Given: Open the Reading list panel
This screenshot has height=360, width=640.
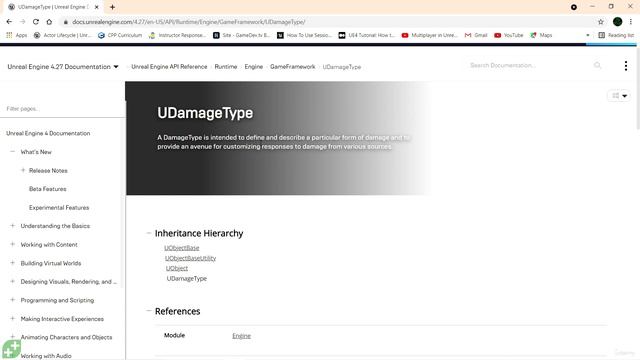Looking at the screenshot, I should pos(616,36).
